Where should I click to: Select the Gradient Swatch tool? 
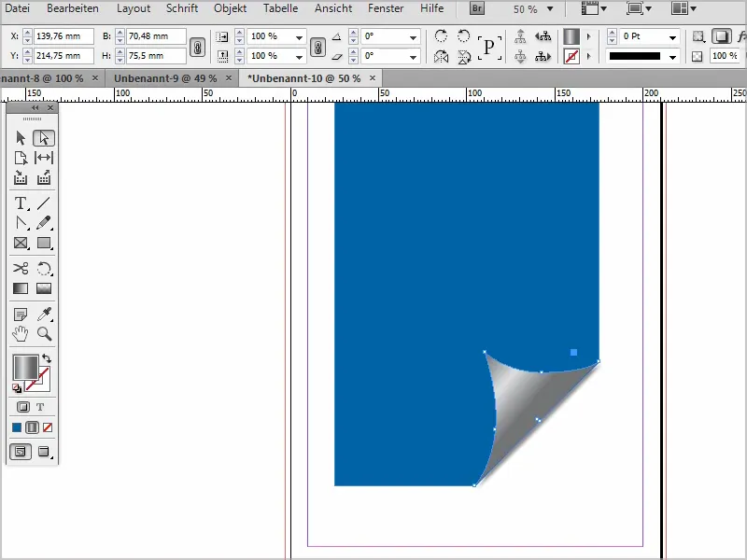click(21, 288)
